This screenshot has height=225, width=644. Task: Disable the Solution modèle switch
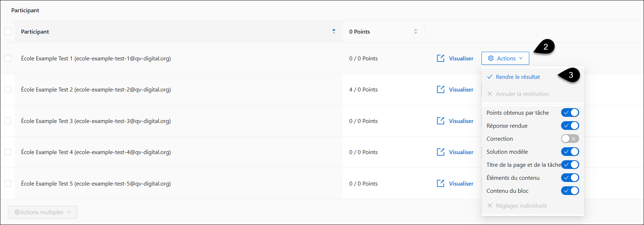tap(570, 152)
